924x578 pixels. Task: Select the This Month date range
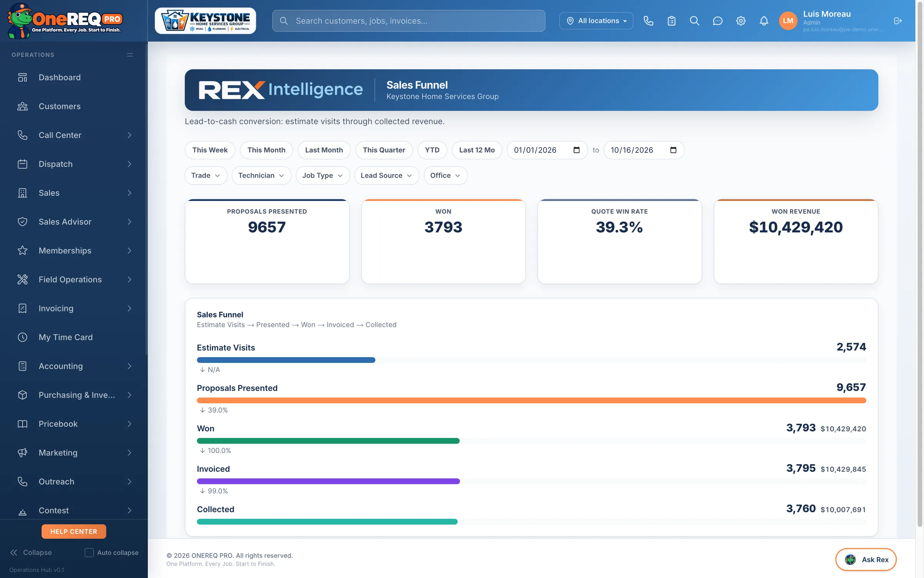(x=266, y=150)
